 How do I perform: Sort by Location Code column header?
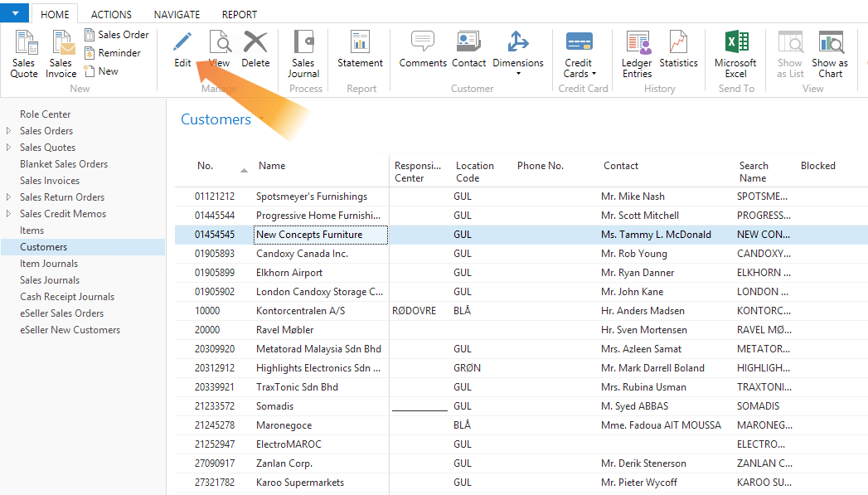(x=474, y=172)
